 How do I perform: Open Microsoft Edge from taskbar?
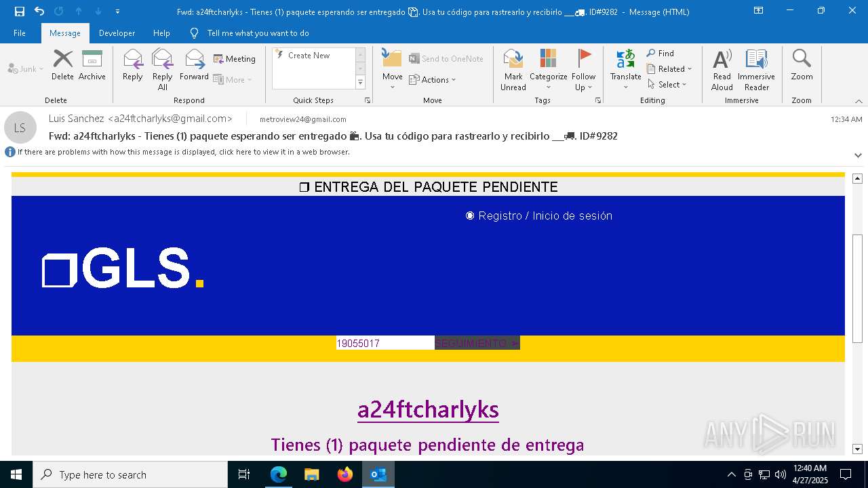point(279,474)
